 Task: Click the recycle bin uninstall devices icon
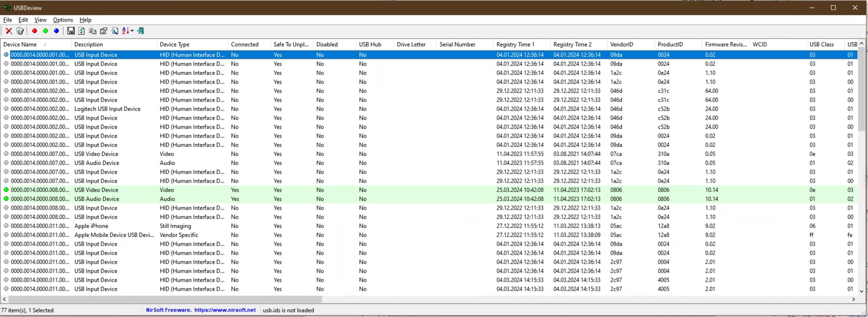tap(20, 31)
